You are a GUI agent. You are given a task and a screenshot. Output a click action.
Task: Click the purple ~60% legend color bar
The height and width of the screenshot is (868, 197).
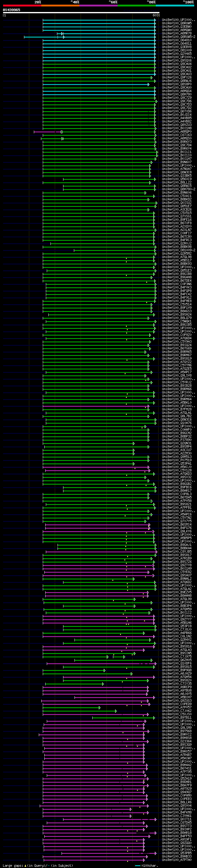pyautogui.click(x=99, y=6)
